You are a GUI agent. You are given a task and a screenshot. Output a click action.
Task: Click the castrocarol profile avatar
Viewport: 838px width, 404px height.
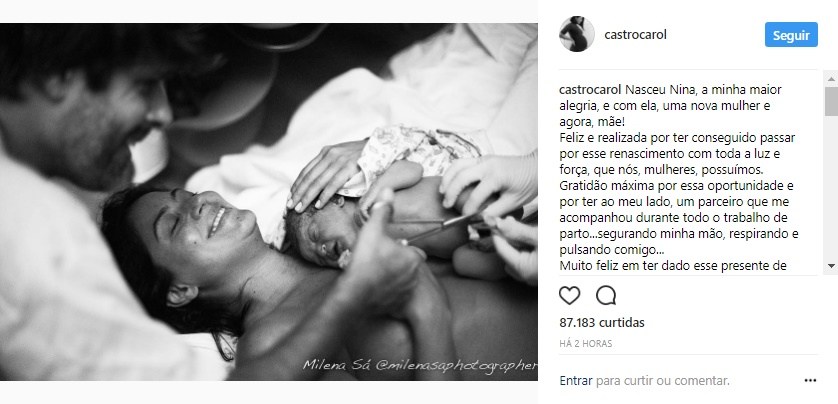pyautogui.click(x=577, y=34)
